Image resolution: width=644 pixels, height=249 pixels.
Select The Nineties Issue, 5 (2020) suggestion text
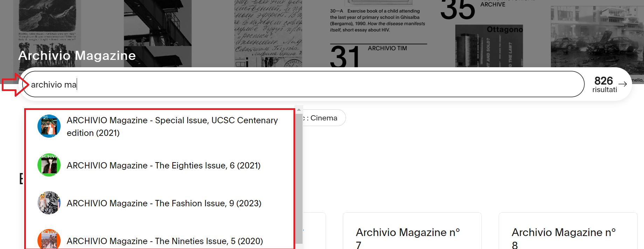[x=165, y=241]
